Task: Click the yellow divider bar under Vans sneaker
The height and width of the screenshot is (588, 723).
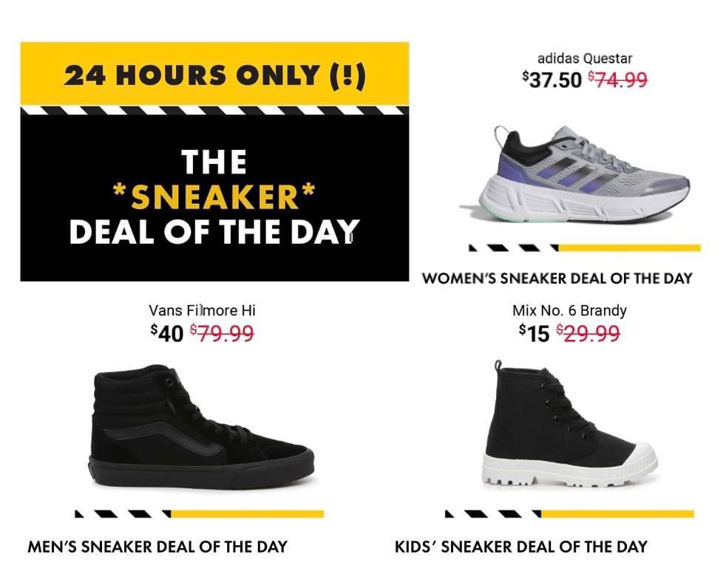Action: pyautogui.click(x=247, y=513)
